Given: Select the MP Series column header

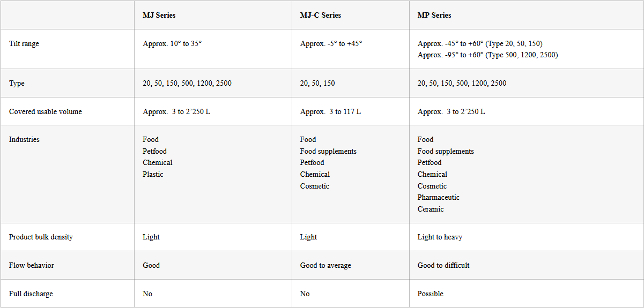Looking at the screenshot, I should (x=434, y=15).
